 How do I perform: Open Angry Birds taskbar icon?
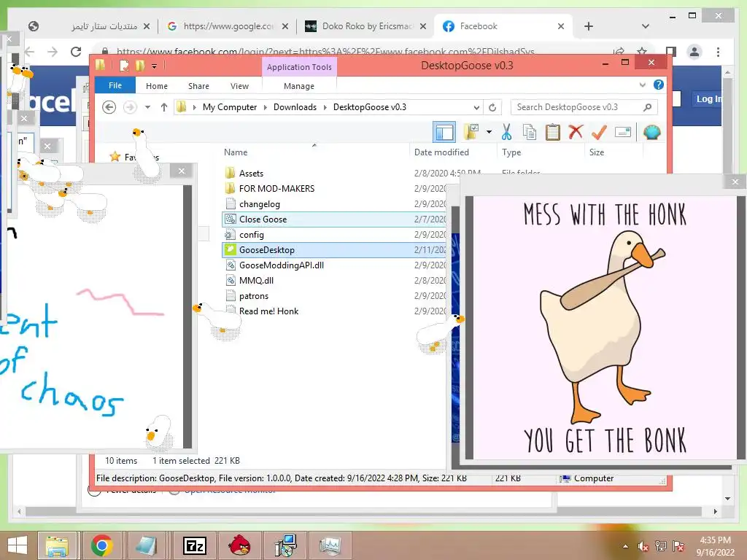click(239, 545)
